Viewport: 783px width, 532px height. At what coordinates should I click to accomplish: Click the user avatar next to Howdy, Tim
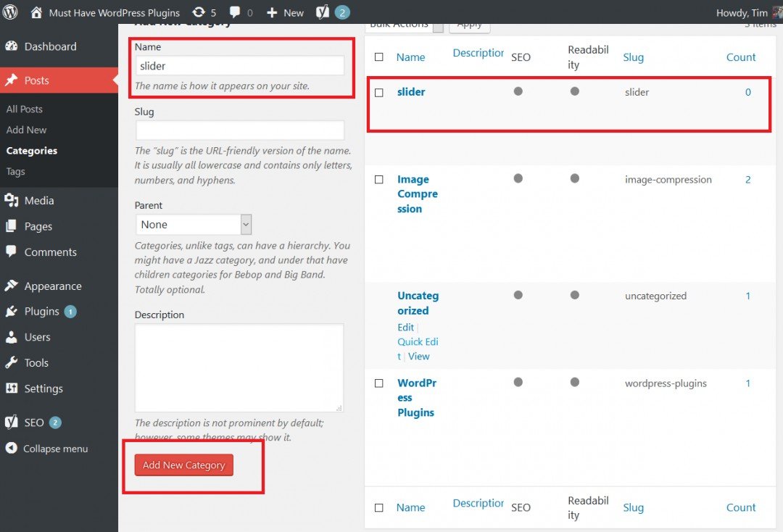coord(777,12)
